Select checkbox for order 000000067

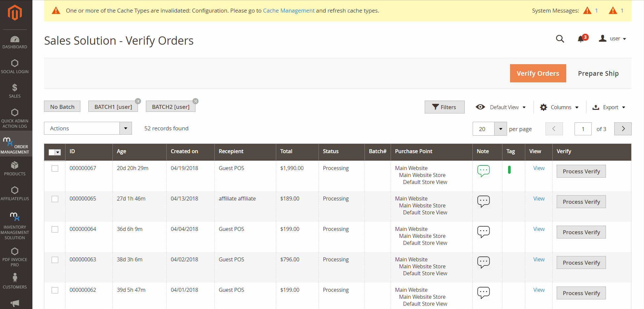[x=55, y=168]
